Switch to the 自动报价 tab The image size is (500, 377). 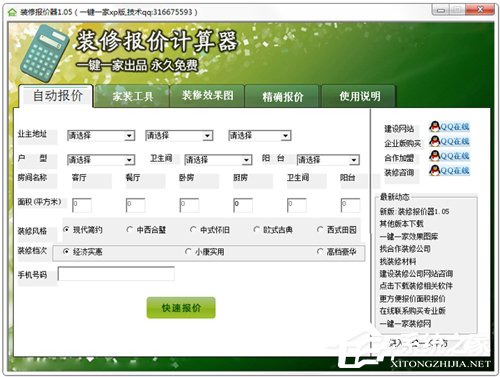(57, 96)
